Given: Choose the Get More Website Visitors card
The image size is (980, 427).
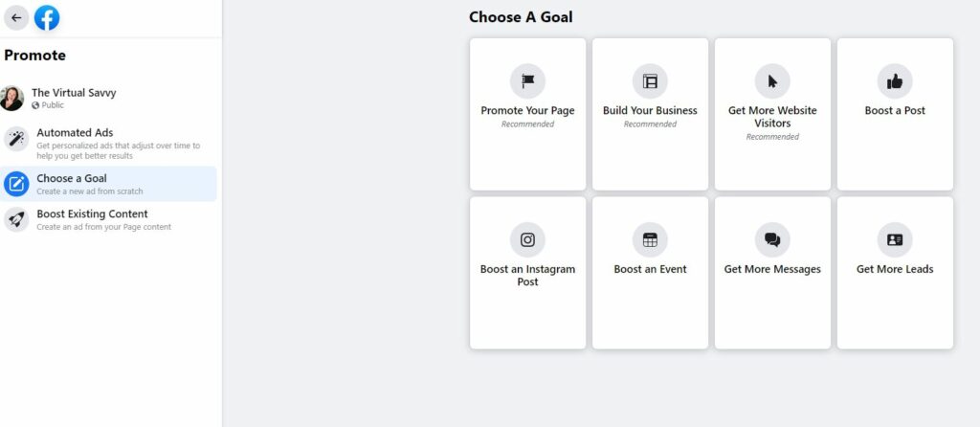Looking at the screenshot, I should tap(772, 114).
